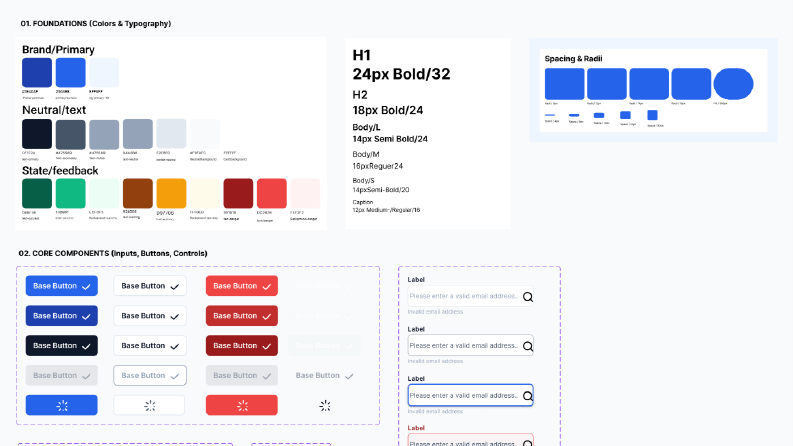Click the outlined disabled white Base Button

pos(150,375)
